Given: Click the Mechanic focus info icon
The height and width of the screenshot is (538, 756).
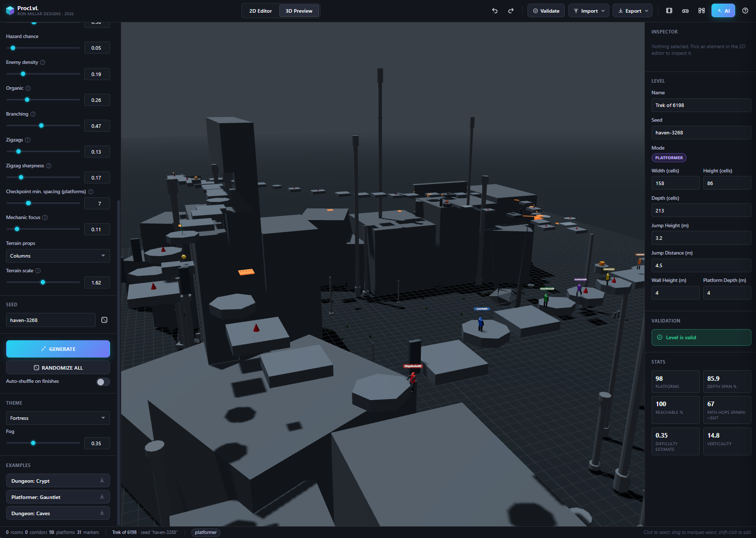Looking at the screenshot, I should 45,218.
